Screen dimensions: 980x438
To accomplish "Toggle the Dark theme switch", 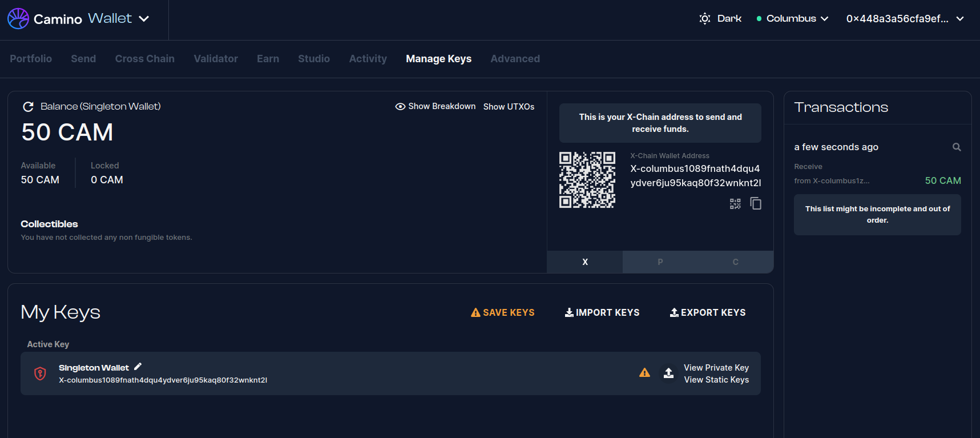I will pos(720,19).
